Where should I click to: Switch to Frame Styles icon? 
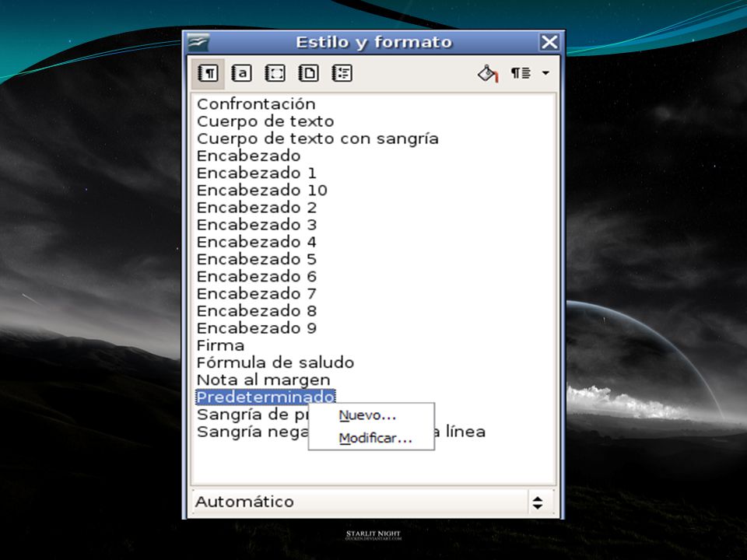click(275, 73)
